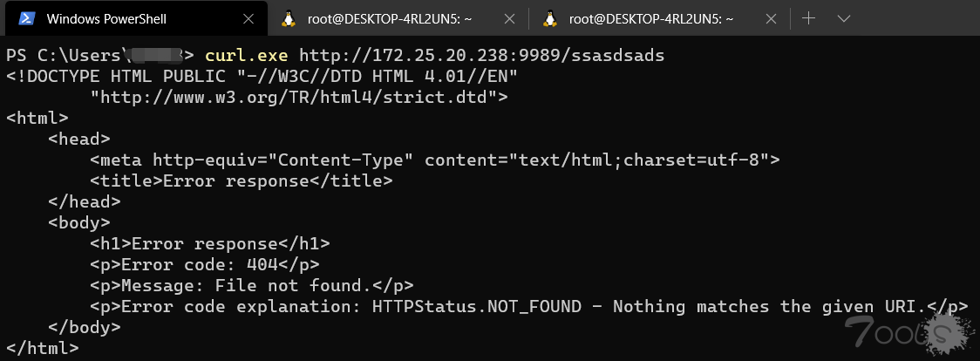Close the Windows PowerShell tab
This screenshot has width=980, height=361.
248,18
